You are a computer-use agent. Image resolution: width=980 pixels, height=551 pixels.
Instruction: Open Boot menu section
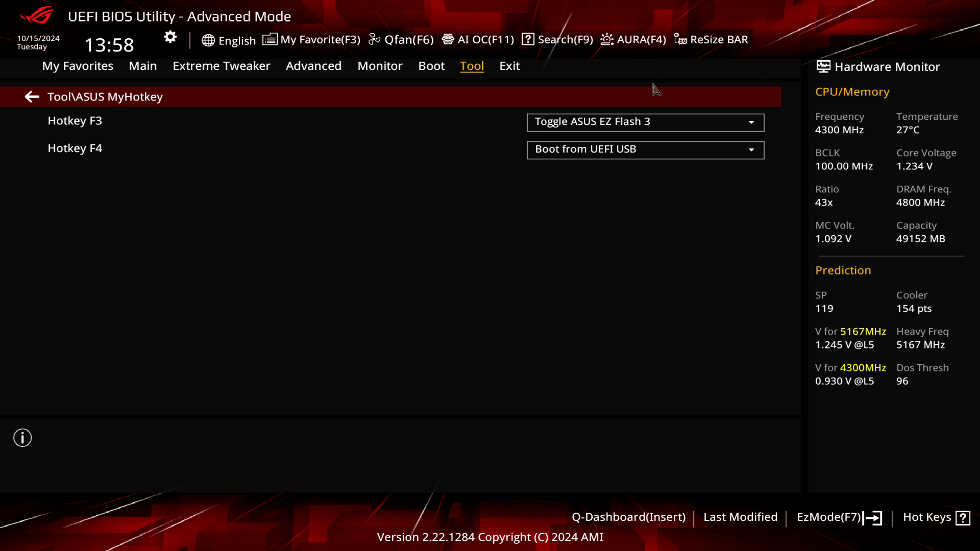[431, 65]
